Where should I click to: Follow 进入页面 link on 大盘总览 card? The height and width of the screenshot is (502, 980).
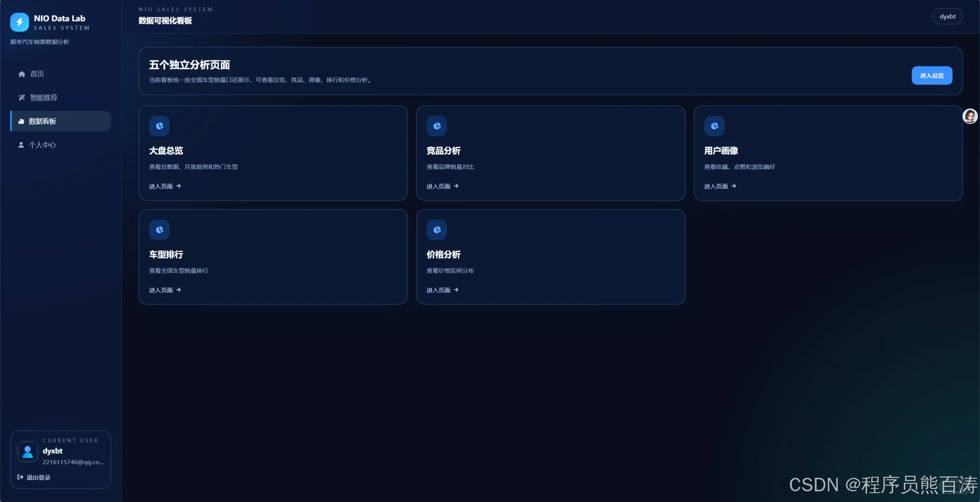165,186
